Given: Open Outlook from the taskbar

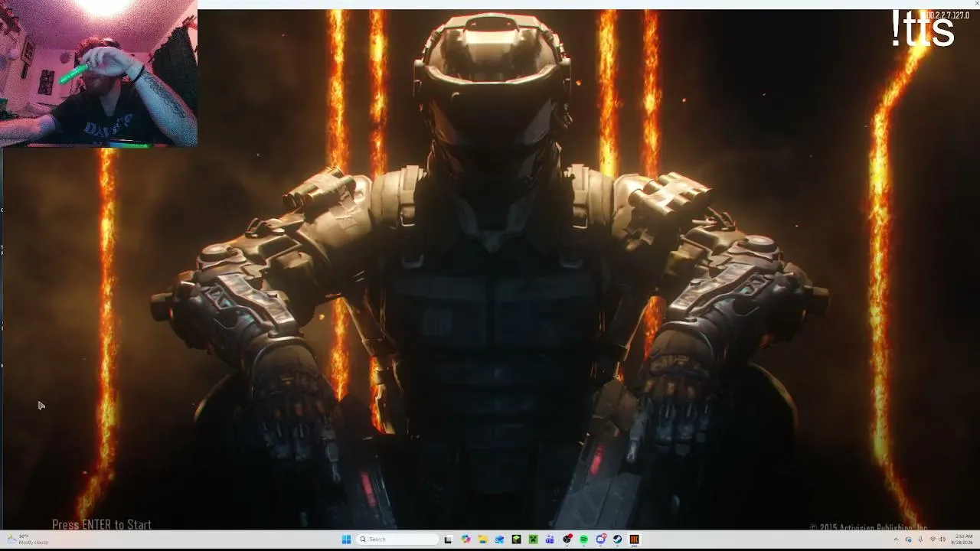Looking at the screenshot, I should coord(499,540).
